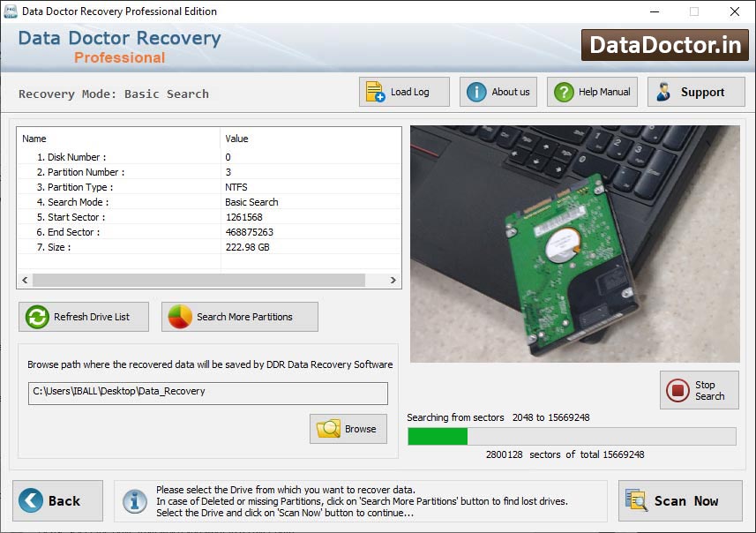Click the blue Back arrow icon
Viewport: 756px width, 533px height.
32,500
